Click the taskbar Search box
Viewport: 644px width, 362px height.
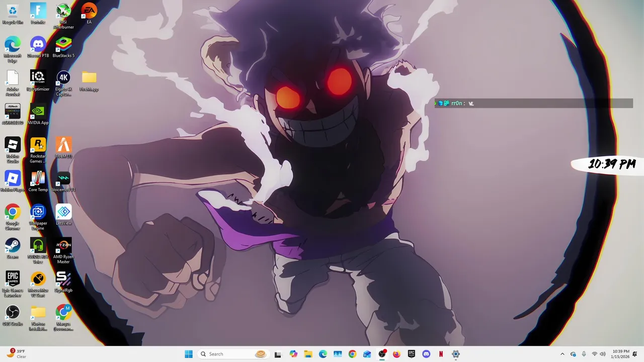(233, 354)
